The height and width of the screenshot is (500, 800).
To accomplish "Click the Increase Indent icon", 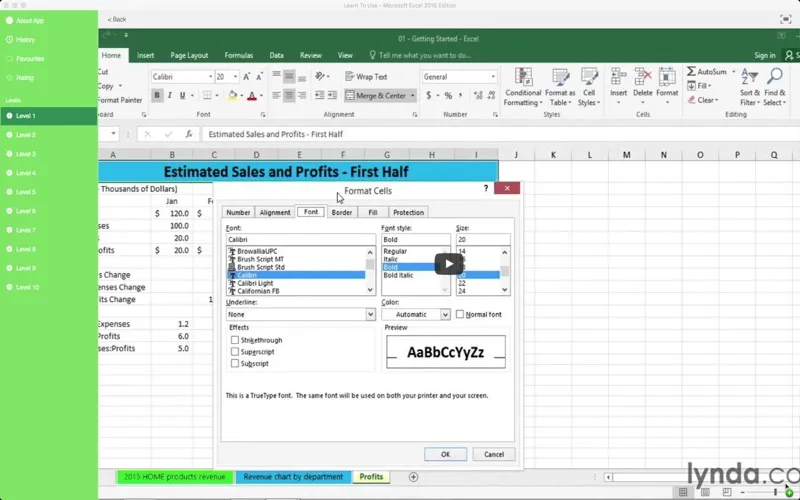I will [332, 95].
